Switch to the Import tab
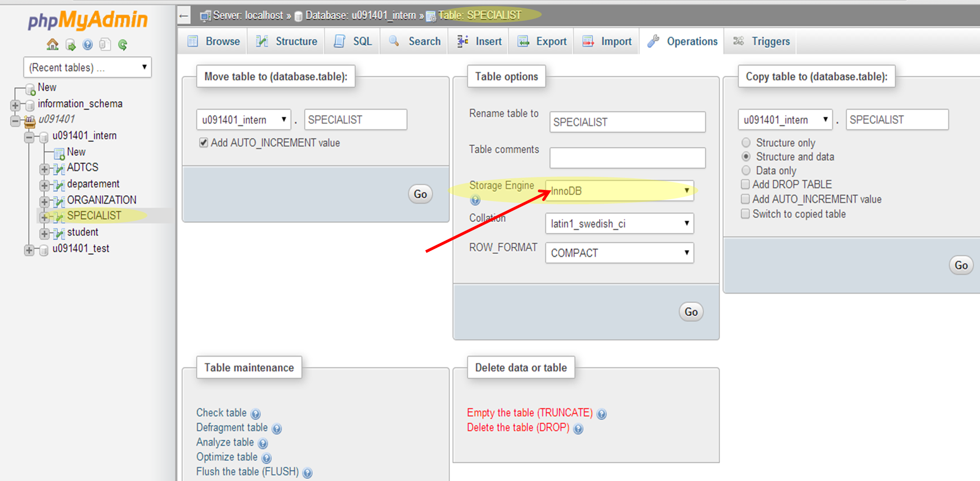The height and width of the screenshot is (481, 980). (x=607, y=42)
